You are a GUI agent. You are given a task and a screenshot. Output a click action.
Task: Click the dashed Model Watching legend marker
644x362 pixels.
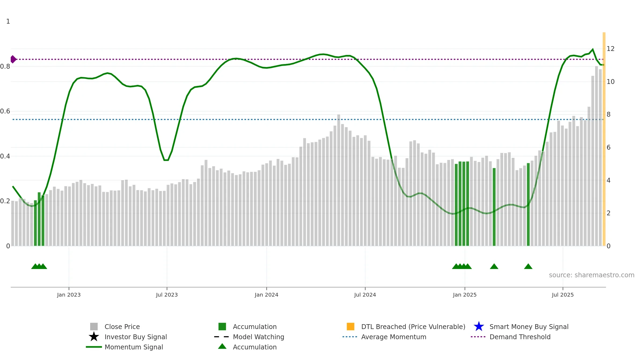pos(221,337)
